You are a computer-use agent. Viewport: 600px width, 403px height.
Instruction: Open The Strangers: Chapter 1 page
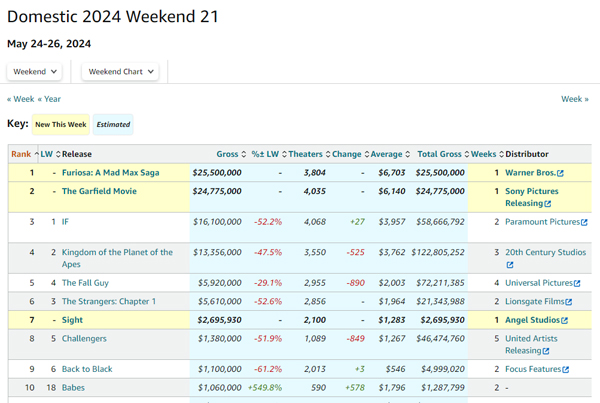pyautogui.click(x=109, y=301)
